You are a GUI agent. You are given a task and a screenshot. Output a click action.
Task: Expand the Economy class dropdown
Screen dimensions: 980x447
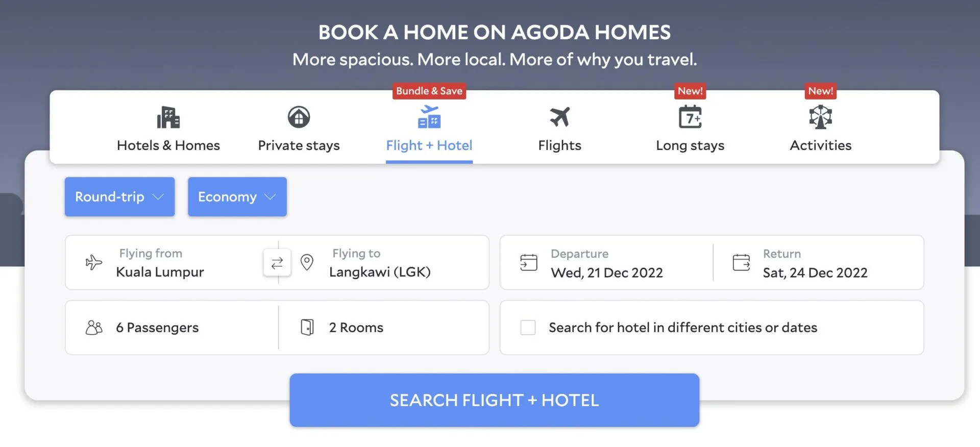pos(237,197)
